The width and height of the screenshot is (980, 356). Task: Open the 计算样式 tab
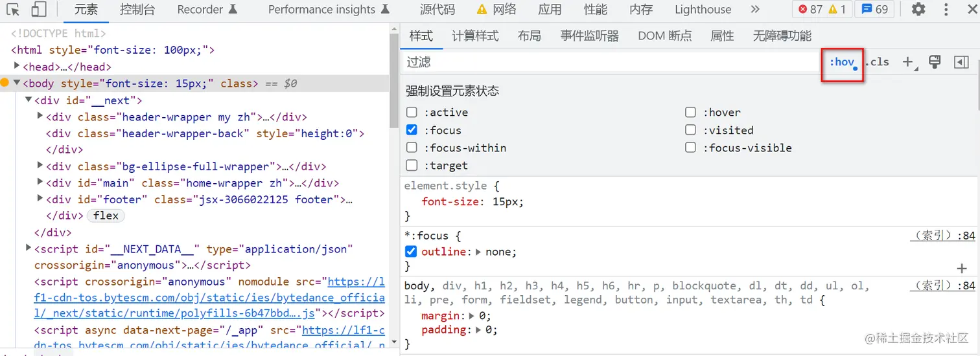[x=475, y=36]
